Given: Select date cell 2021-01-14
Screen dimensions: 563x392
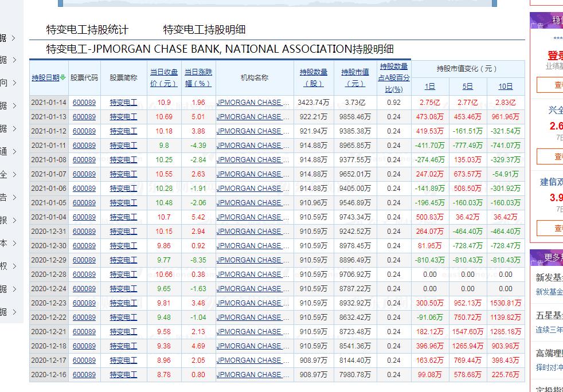Looking at the screenshot, I should (49, 103).
